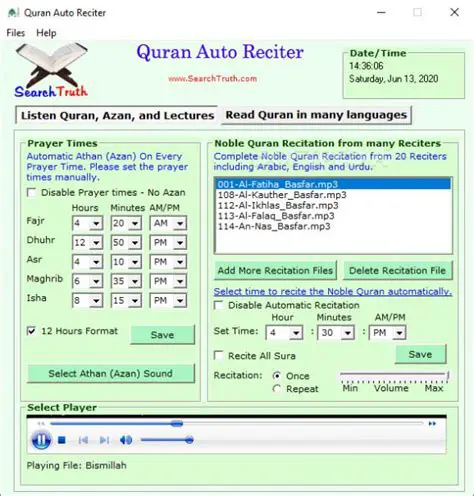Screen dimensions: 474x496
Task: Click Delete Recitation File button
Action: (x=397, y=270)
